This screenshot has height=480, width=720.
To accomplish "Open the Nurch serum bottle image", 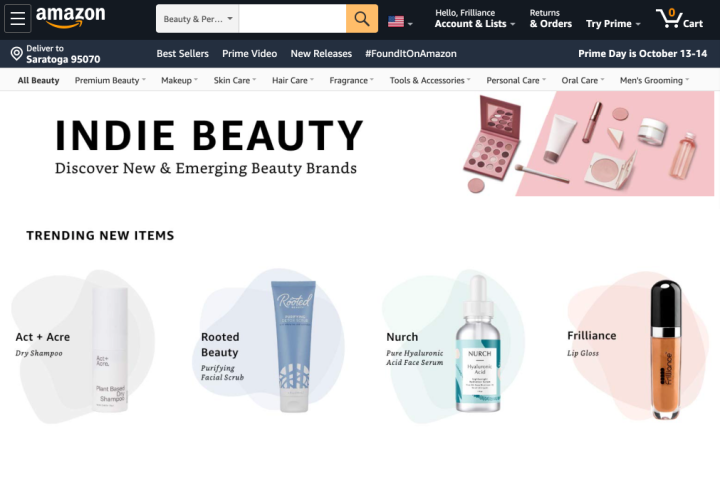I will [x=478, y=344].
